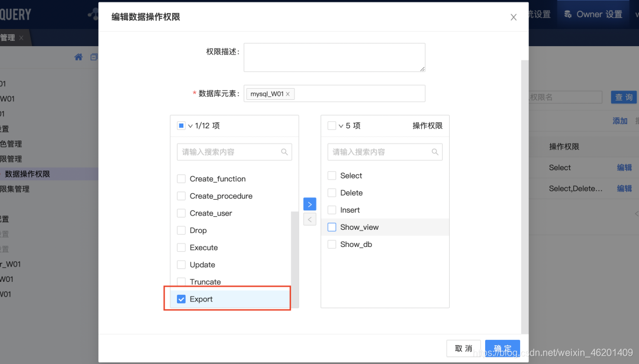Click the 权限描述 text area
This screenshot has height=364, width=639.
pos(334,57)
